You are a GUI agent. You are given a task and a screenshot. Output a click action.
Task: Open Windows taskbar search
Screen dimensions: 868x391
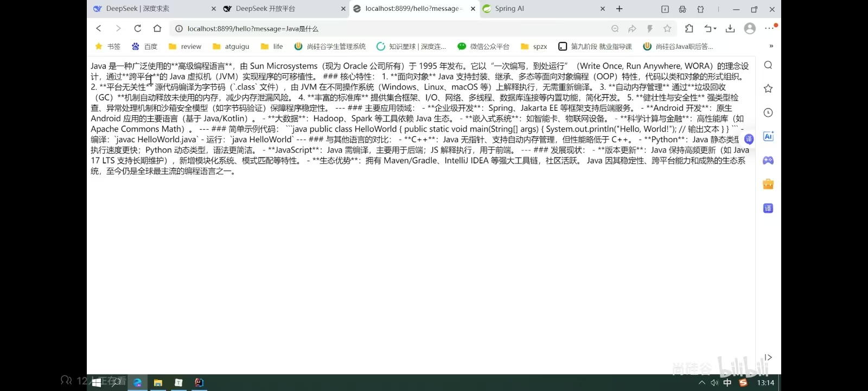click(x=117, y=382)
